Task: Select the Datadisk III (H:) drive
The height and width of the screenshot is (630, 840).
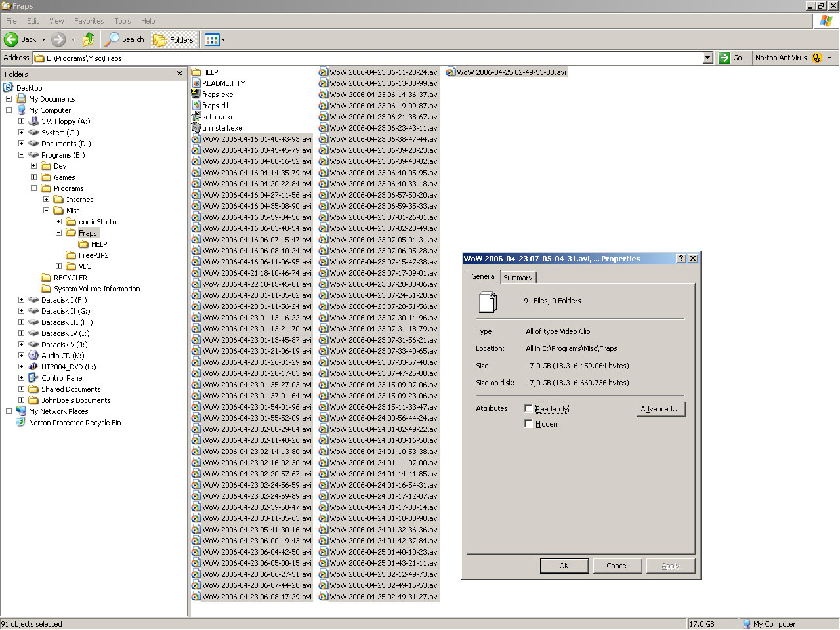Action: 67,322
